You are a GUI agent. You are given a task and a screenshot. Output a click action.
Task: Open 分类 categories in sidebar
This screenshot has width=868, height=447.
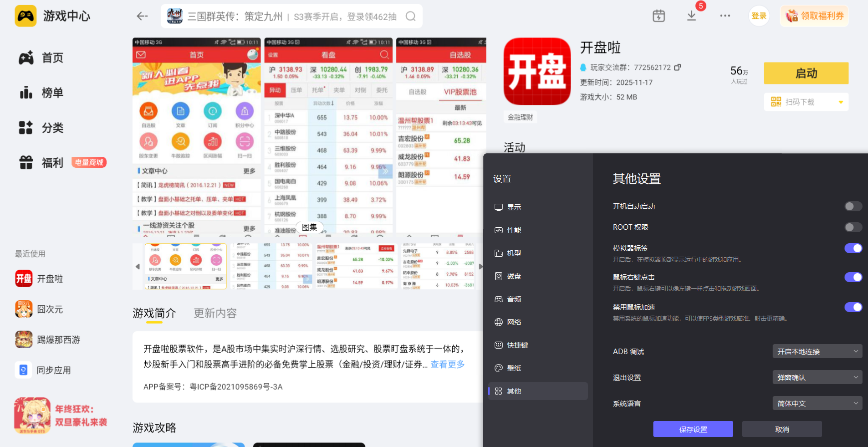pos(41,128)
